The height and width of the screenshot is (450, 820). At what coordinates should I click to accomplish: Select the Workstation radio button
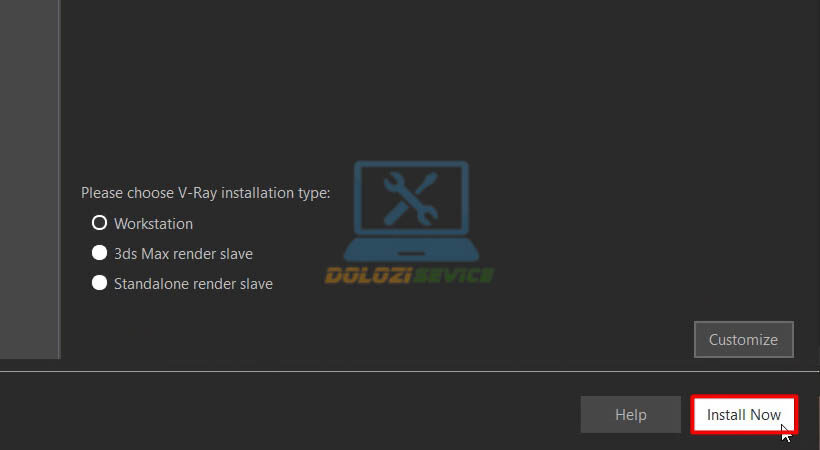click(x=99, y=223)
